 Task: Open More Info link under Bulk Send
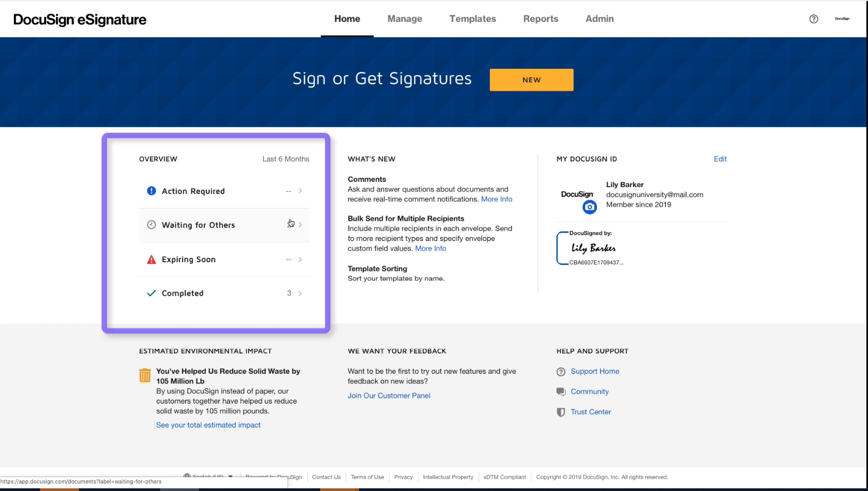coord(431,248)
